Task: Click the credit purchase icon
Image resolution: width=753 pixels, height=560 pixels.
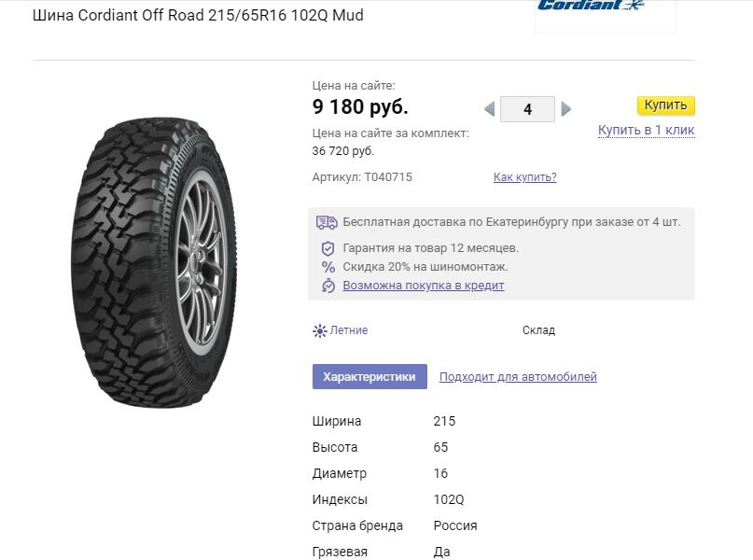Action: click(x=328, y=286)
